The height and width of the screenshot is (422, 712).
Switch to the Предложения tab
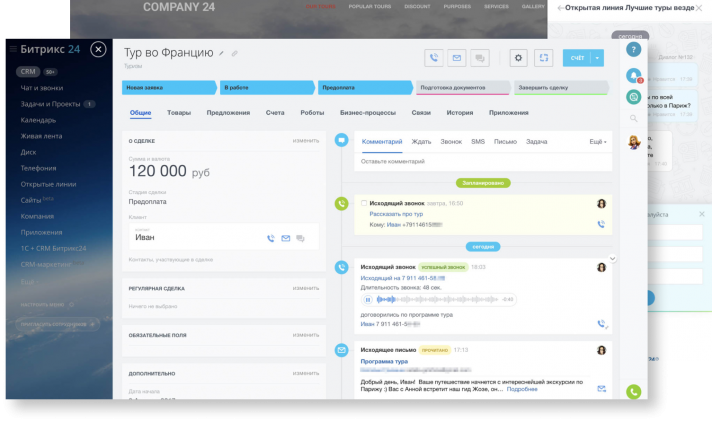tap(228, 113)
